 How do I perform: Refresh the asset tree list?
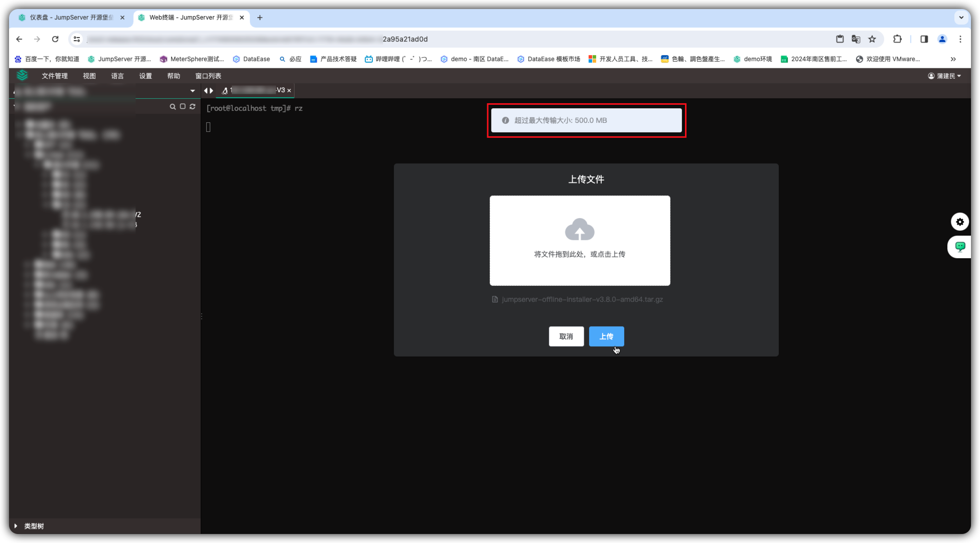click(x=193, y=107)
